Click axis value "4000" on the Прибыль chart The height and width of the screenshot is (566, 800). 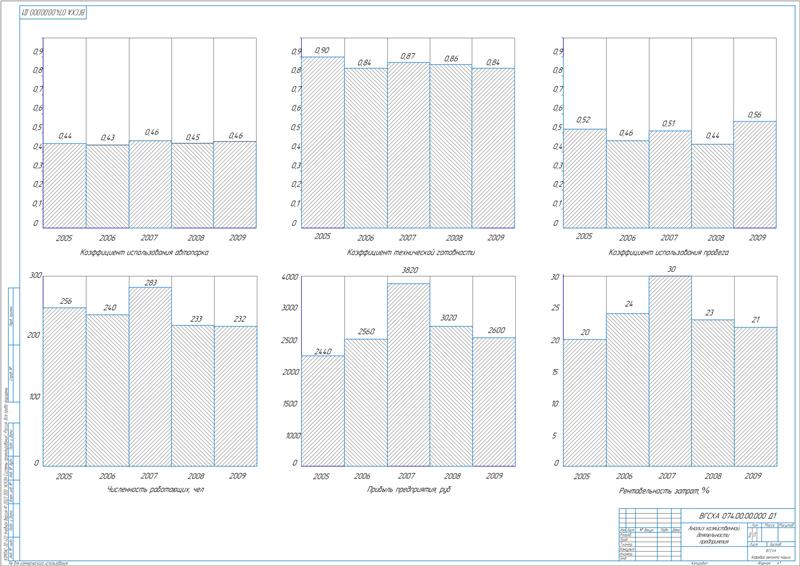click(x=290, y=277)
